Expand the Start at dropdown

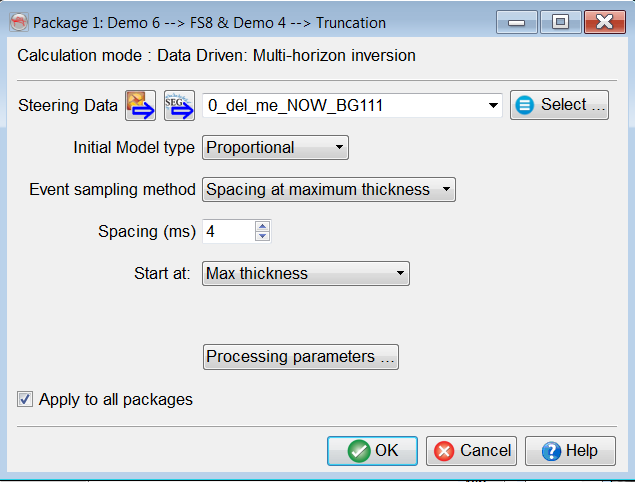pyautogui.click(x=306, y=273)
